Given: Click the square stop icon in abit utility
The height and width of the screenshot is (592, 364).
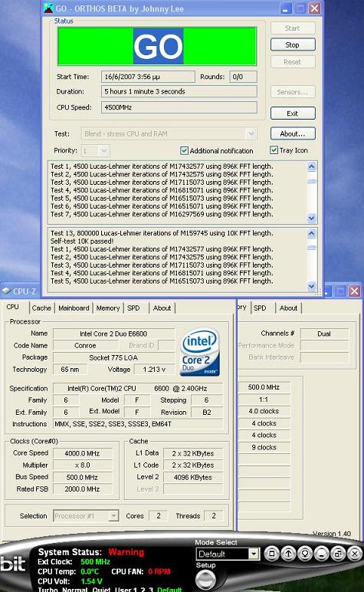Looking at the screenshot, I should tap(271, 554).
